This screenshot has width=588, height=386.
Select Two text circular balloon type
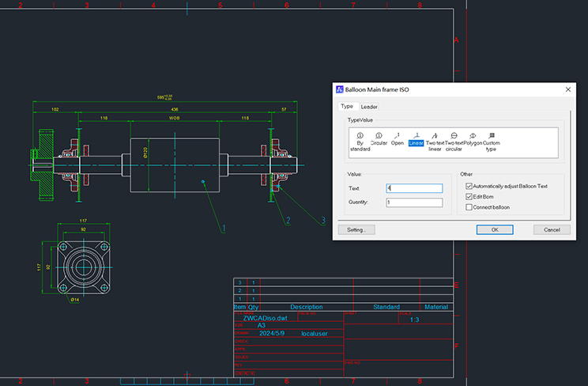(x=454, y=140)
